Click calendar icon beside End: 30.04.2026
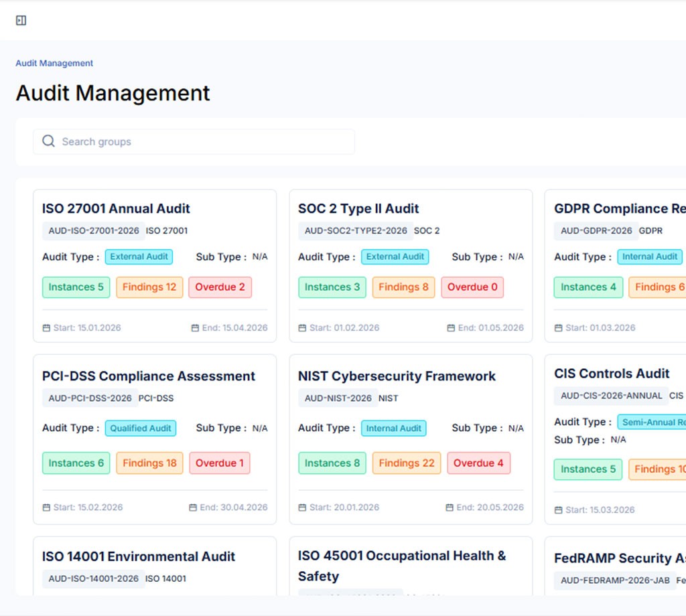The width and height of the screenshot is (686, 616). point(193,508)
